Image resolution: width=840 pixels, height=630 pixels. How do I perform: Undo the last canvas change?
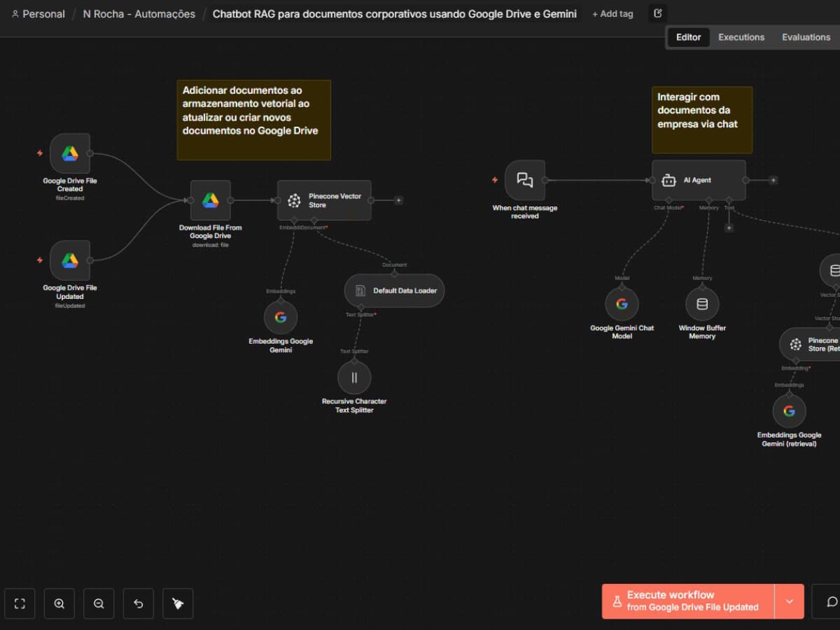(138, 603)
